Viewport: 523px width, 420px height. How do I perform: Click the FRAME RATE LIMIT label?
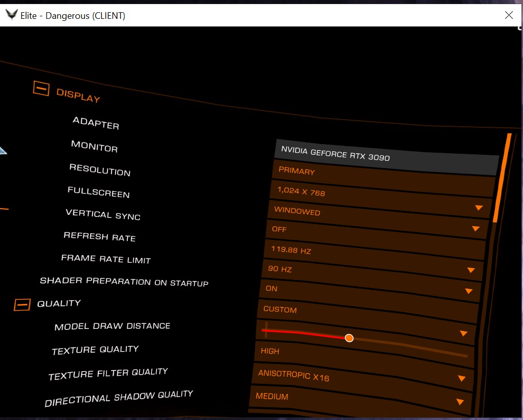pos(106,259)
